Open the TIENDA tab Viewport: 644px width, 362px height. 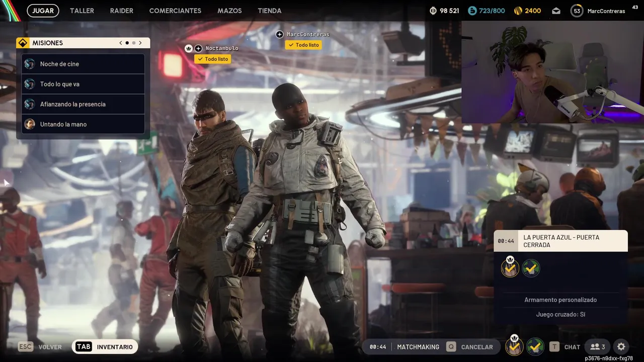[x=270, y=11]
